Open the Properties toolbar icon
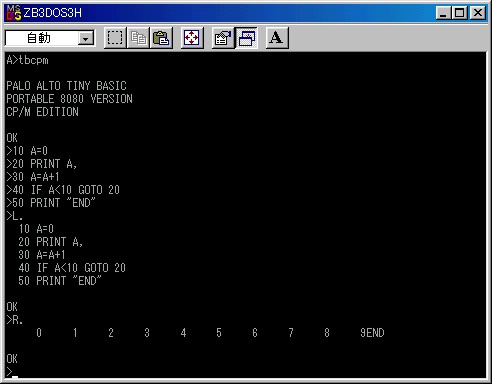The image size is (492, 384). (x=223, y=38)
